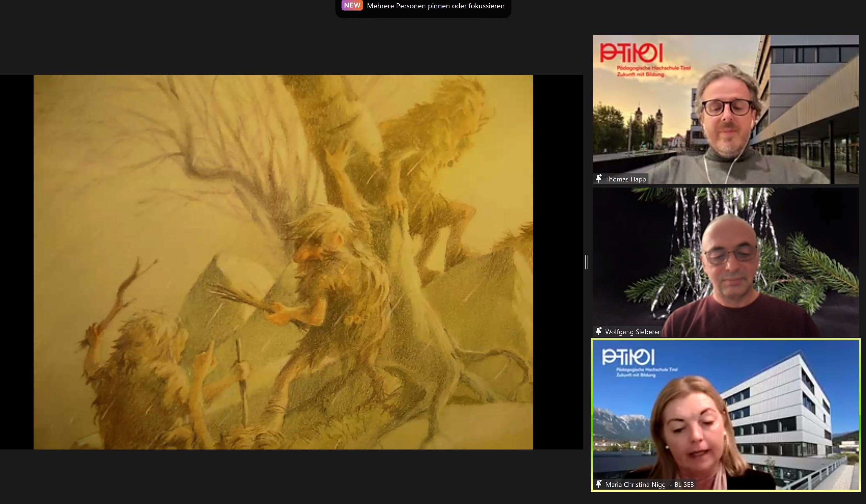This screenshot has height=504, width=866.
Task: Click the Thomas Happ name label
Action: (x=625, y=179)
